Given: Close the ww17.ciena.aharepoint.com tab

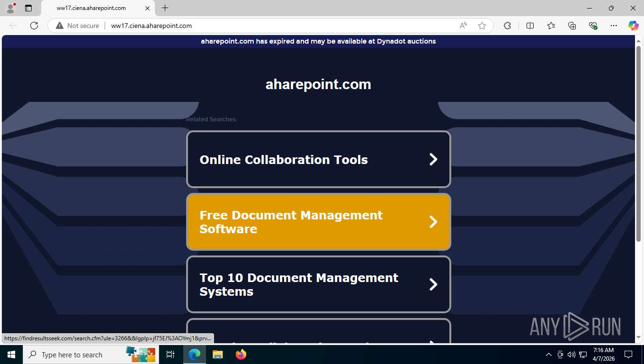Looking at the screenshot, I should (147, 8).
